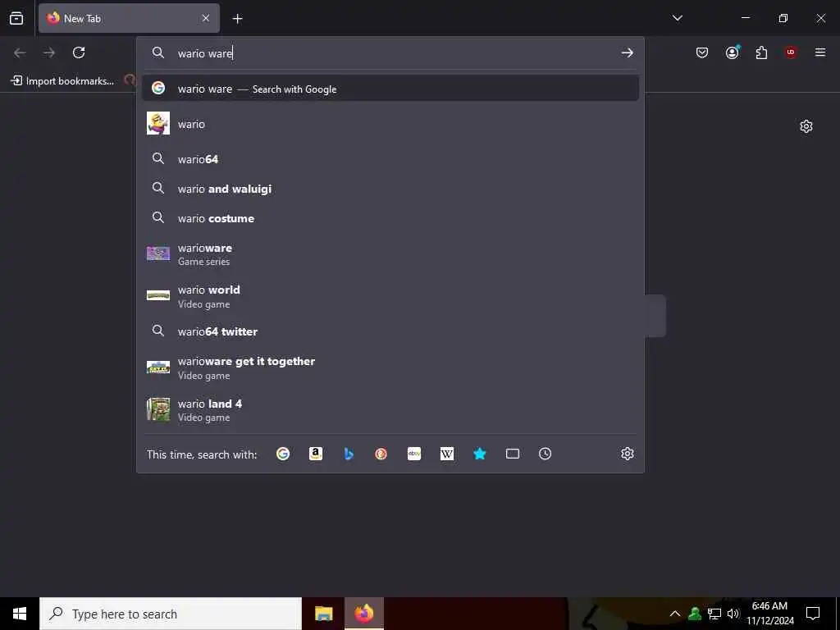Screen dimensions: 840x630
Task: Open the Firefox application menu
Action: coord(819,52)
